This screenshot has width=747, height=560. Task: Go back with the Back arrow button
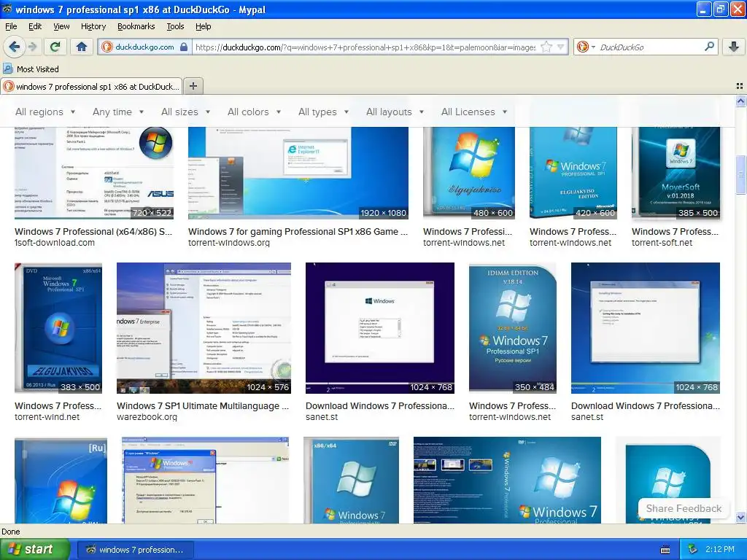pyautogui.click(x=14, y=47)
